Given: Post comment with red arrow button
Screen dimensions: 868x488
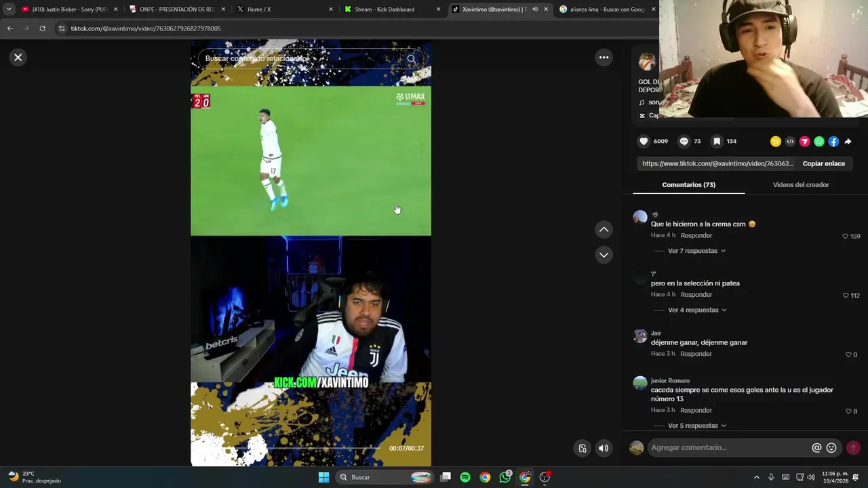Looking at the screenshot, I should (853, 447).
